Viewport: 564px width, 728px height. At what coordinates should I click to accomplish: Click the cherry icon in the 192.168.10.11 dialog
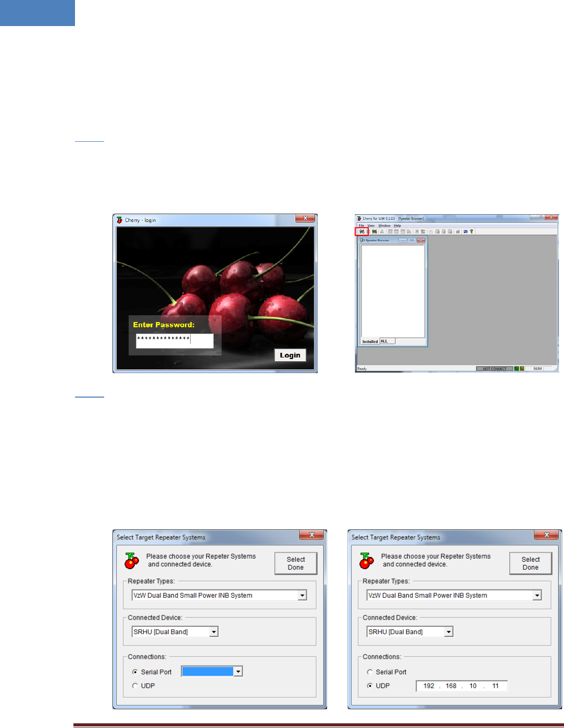367,561
